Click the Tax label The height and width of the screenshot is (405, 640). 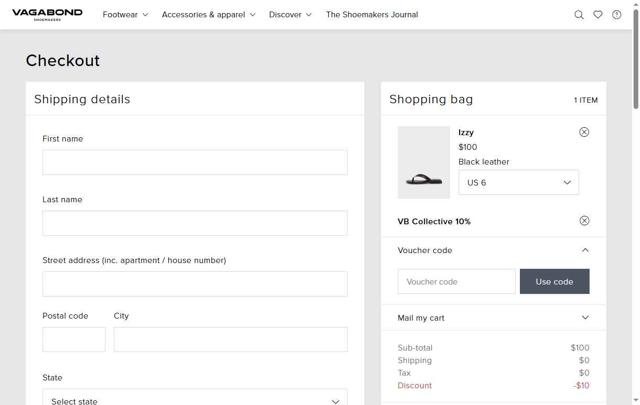[x=404, y=373]
